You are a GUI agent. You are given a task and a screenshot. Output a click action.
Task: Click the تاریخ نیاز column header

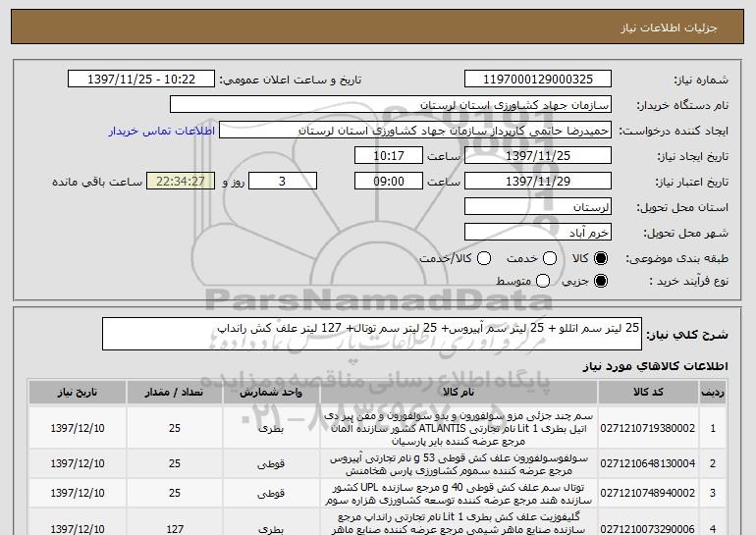coord(78,393)
